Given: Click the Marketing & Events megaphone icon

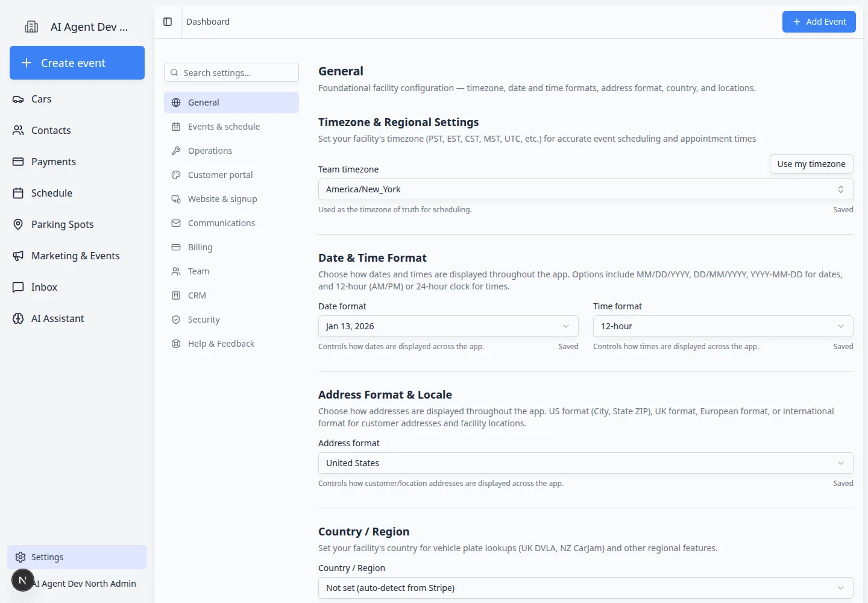Looking at the screenshot, I should coord(18,256).
